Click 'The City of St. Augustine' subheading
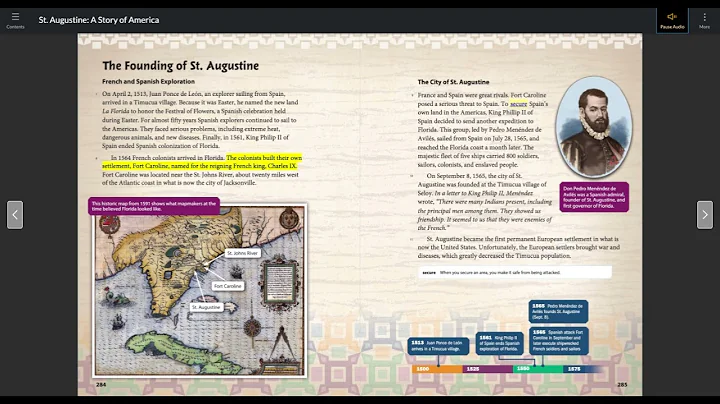 [453, 82]
